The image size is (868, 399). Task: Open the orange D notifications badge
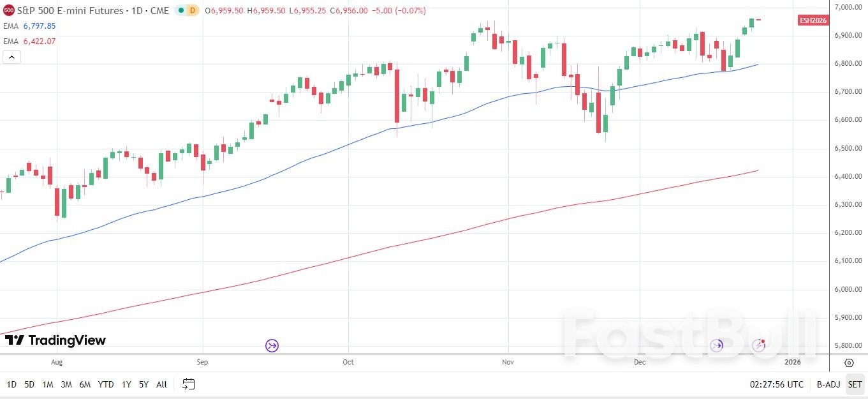[193, 11]
